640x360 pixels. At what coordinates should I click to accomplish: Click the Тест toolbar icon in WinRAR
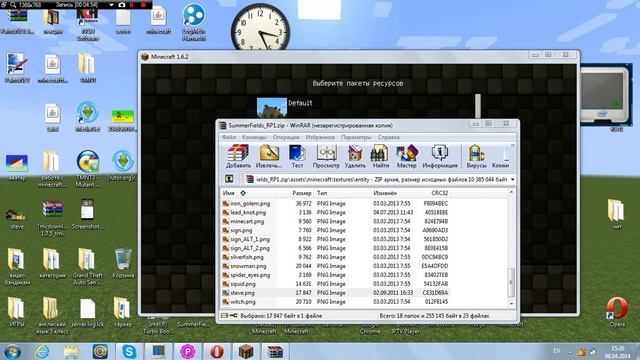click(x=297, y=156)
